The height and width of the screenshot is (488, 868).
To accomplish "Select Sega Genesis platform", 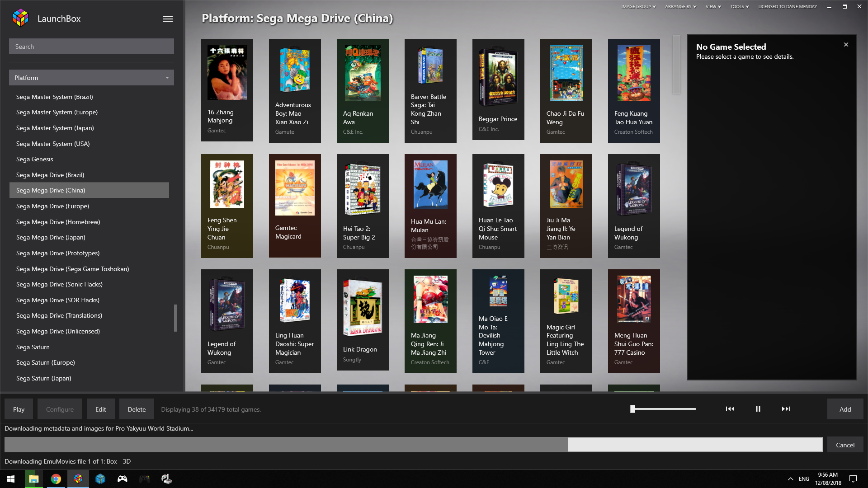I will 89,159.
